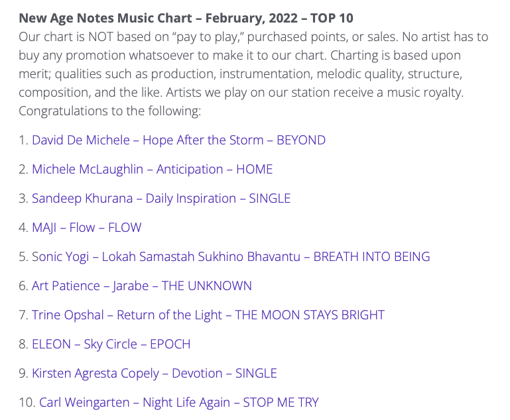Screen dimensions: 510x420
Task: Open ELEON Sky Circle link
Action: 111,344
